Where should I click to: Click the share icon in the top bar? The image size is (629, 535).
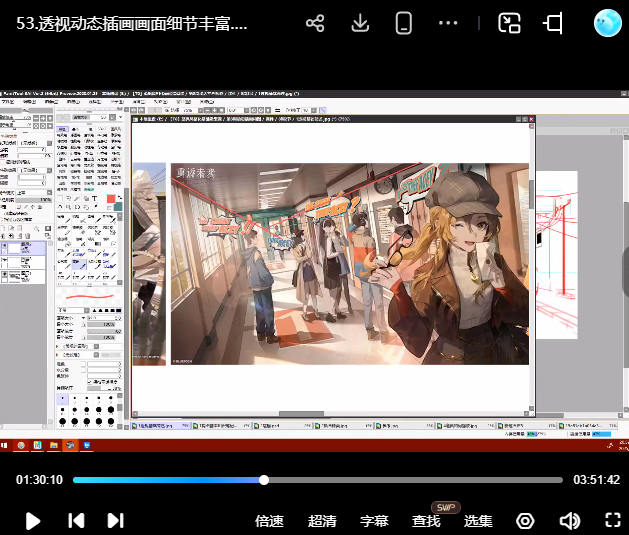(x=315, y=23)
